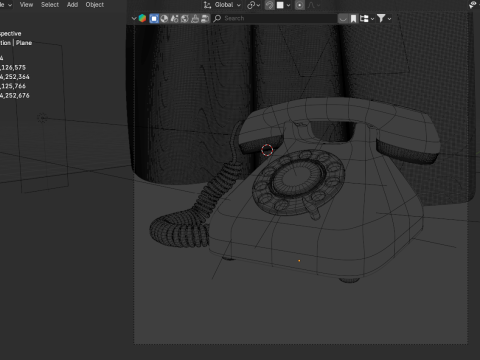Expand the snapping options arrow

pos(288,5)
